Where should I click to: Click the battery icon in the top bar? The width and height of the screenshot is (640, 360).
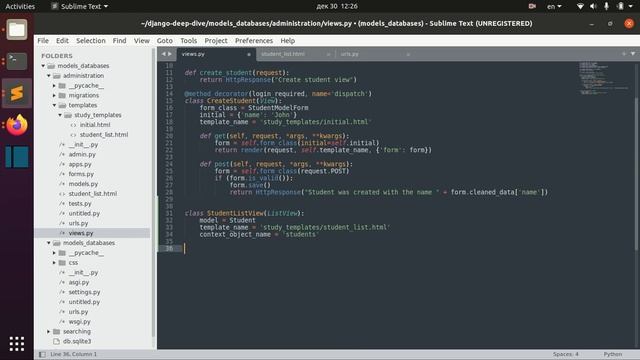[620, 6]
